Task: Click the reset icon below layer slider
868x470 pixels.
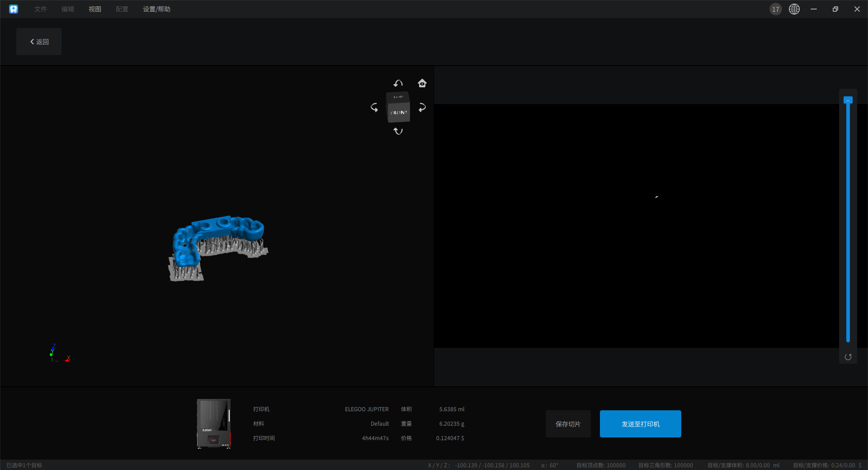Action: tap(848, 357)
